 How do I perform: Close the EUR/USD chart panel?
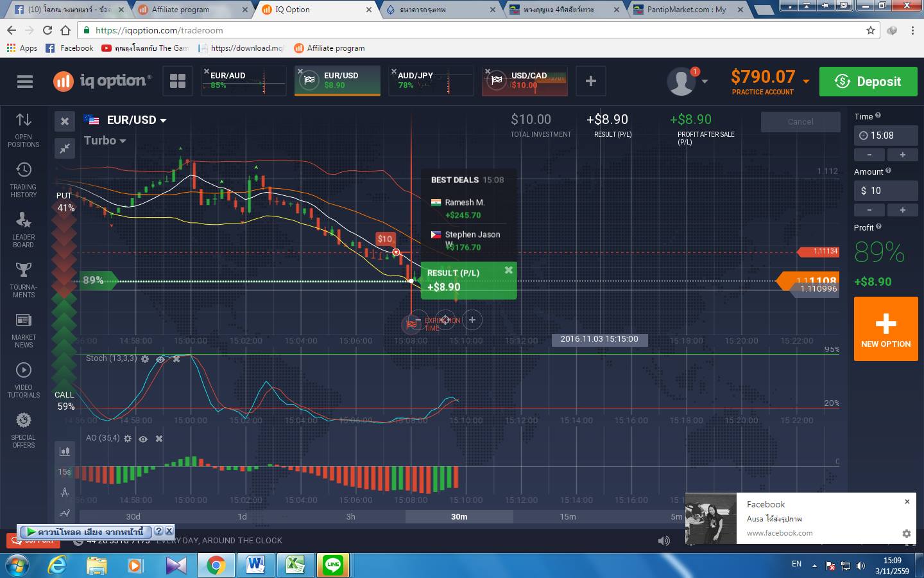[x=65, y=121]
